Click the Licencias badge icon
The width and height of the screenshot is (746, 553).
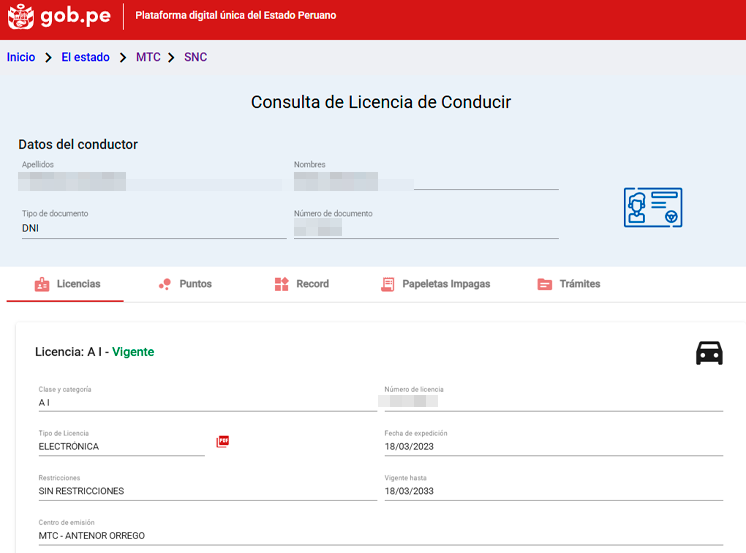point(42,284)
